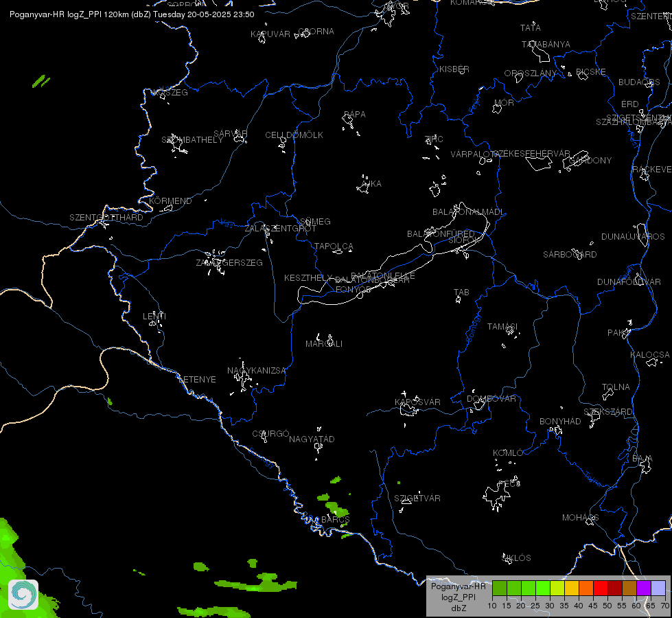The image size is (672, 618).
Task: Click the CELLDÖMÖLK city label
Action: tap(294, 135)
